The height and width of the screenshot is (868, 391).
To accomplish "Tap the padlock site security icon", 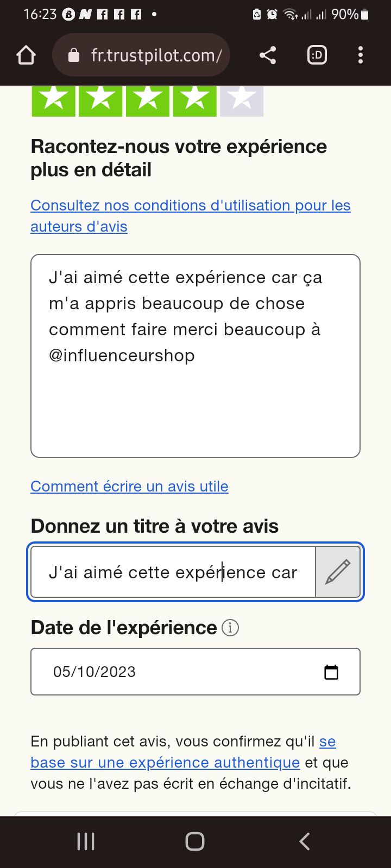I will [74, 55].
